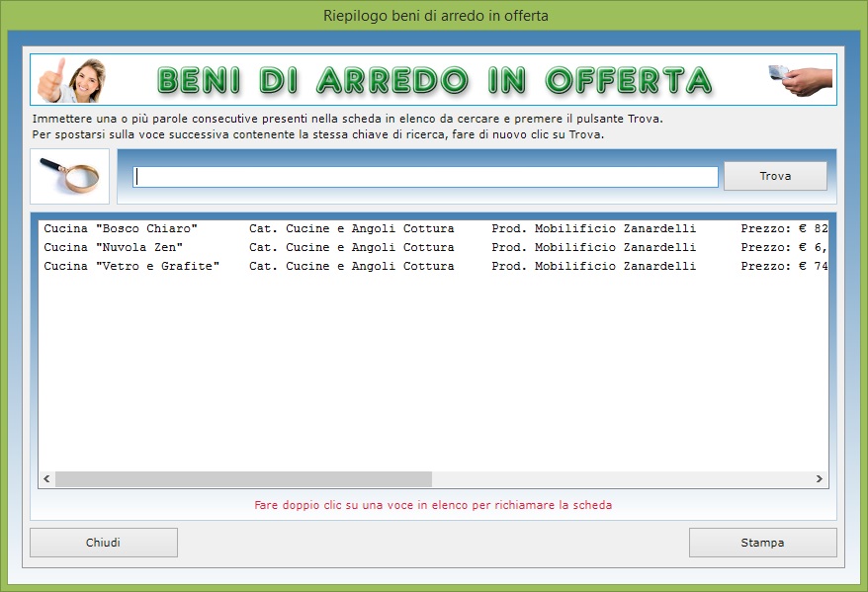
Task: Focus the search keyword text field
Action: click(426, 177)
